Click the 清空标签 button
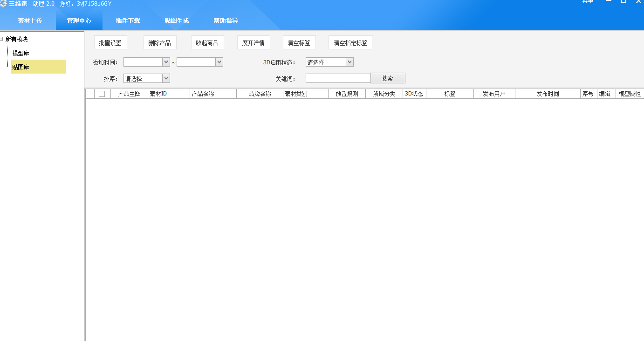 click(299, 42)
